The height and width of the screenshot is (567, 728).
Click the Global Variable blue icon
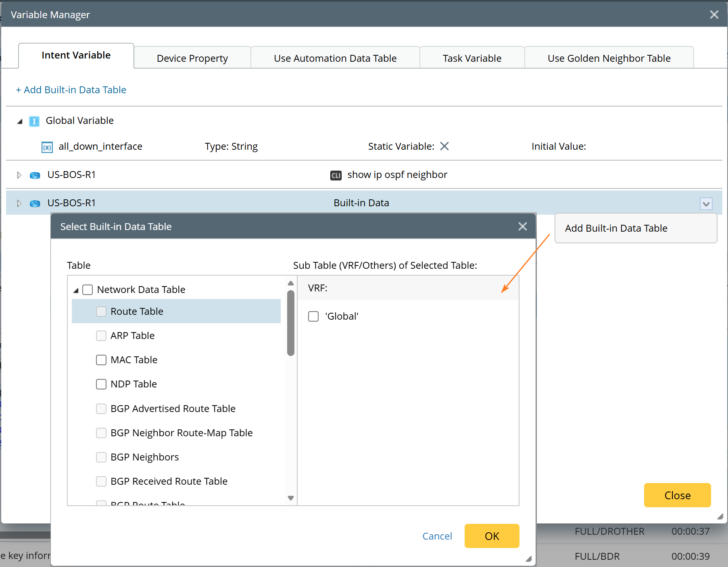(34, 121)
